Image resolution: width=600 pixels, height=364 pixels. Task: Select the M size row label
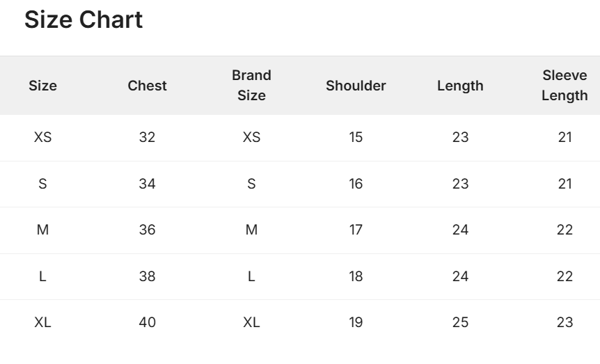click(42, 230)
